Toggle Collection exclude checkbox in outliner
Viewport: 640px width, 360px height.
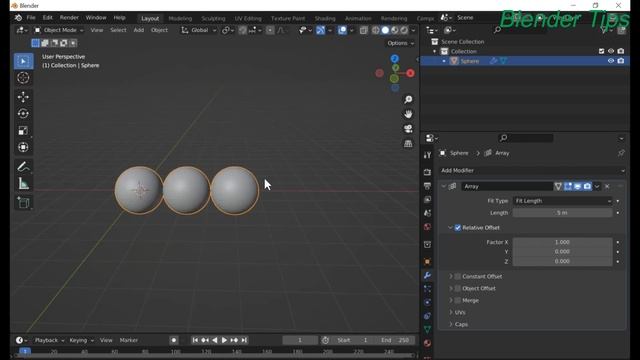coord(601,51)
